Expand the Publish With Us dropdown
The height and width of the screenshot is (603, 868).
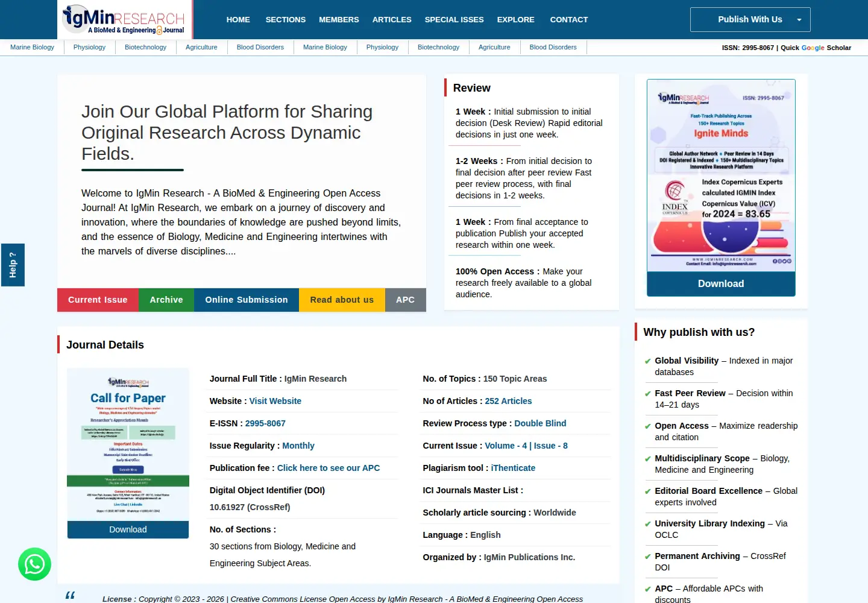click(x=750, y=19)
